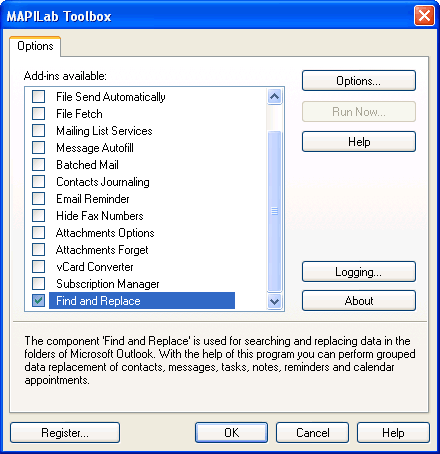440x454 pixels.
Task: Check the Subscription Manager box
Action: [38, 284]
